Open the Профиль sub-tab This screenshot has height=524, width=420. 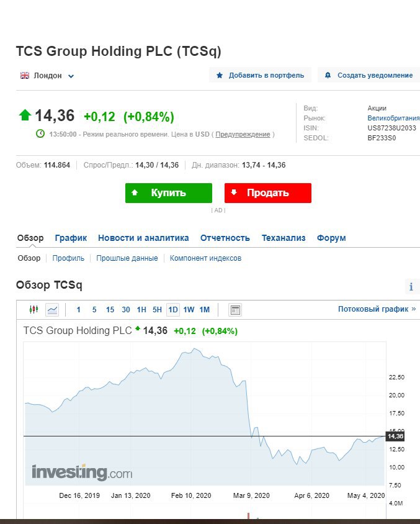click(x=68, y=258)
